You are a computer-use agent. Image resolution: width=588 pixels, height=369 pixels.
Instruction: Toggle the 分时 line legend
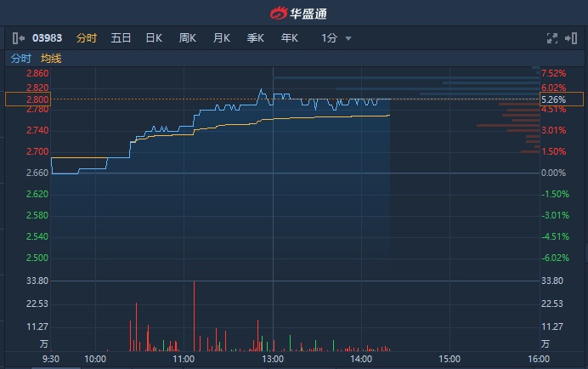(21, 59)
